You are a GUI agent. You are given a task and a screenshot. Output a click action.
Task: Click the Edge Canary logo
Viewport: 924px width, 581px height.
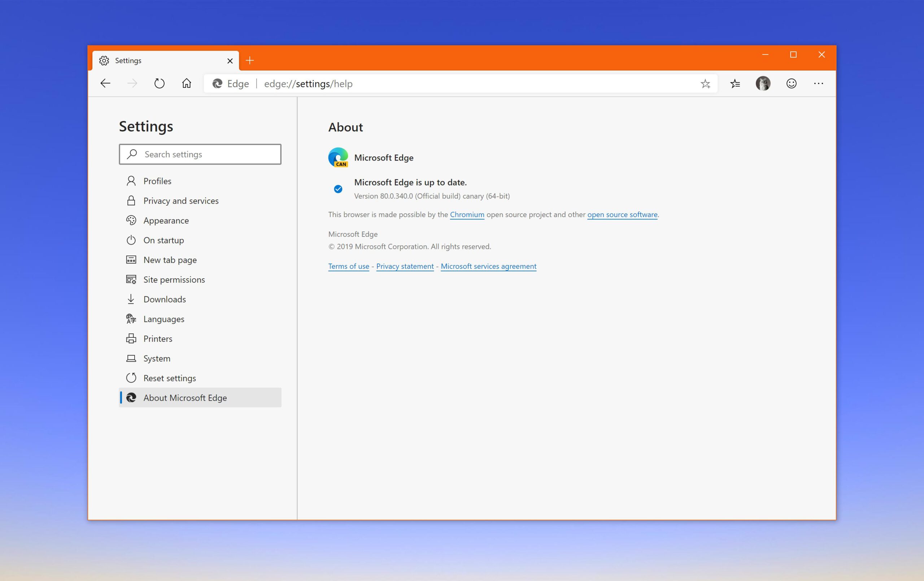point(338,157)
